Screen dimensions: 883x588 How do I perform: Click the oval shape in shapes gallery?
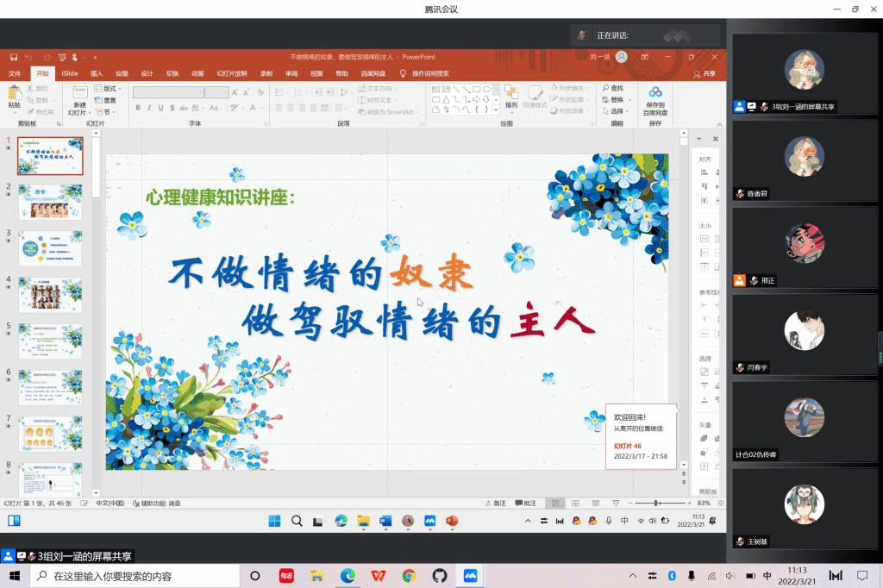pyautogui.click(x=486, y=89)
